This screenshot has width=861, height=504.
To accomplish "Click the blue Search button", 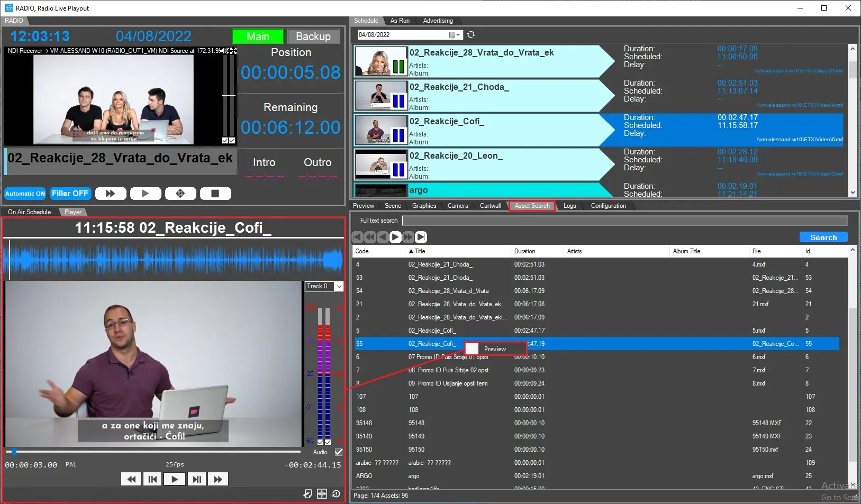I will pyautogui.click(x=823, y=237).
